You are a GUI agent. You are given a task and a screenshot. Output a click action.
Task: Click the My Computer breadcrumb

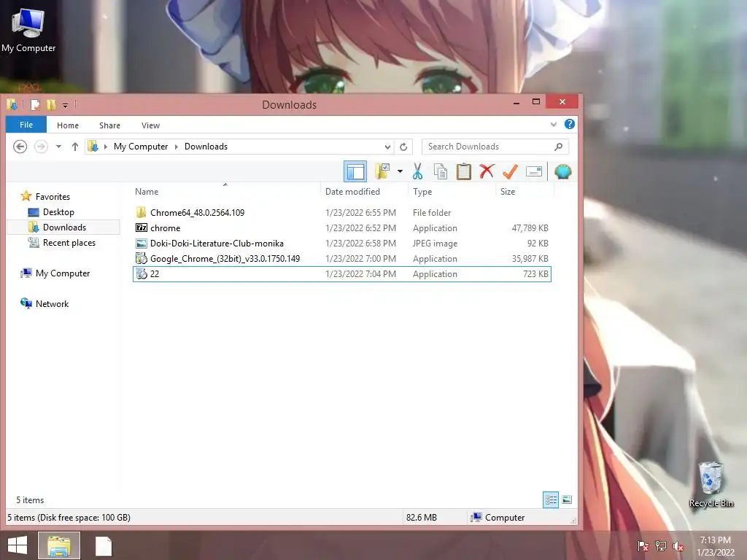pyautogui.click(x=141, y=147)
